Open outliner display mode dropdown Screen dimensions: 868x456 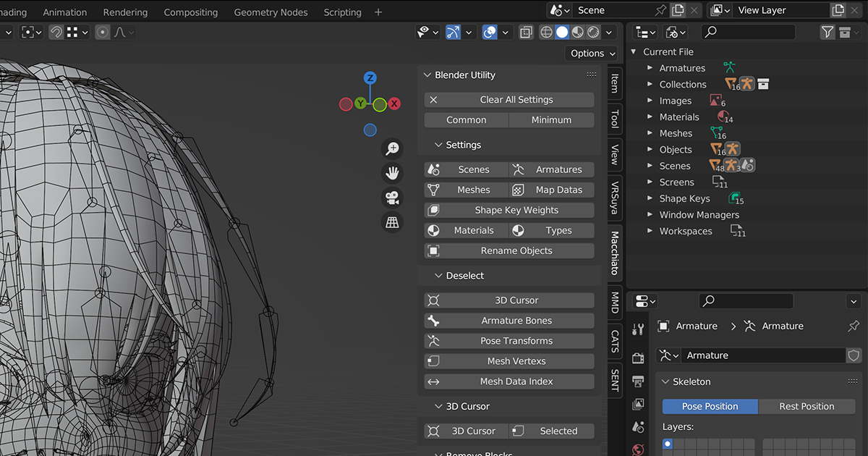(644, 32)
